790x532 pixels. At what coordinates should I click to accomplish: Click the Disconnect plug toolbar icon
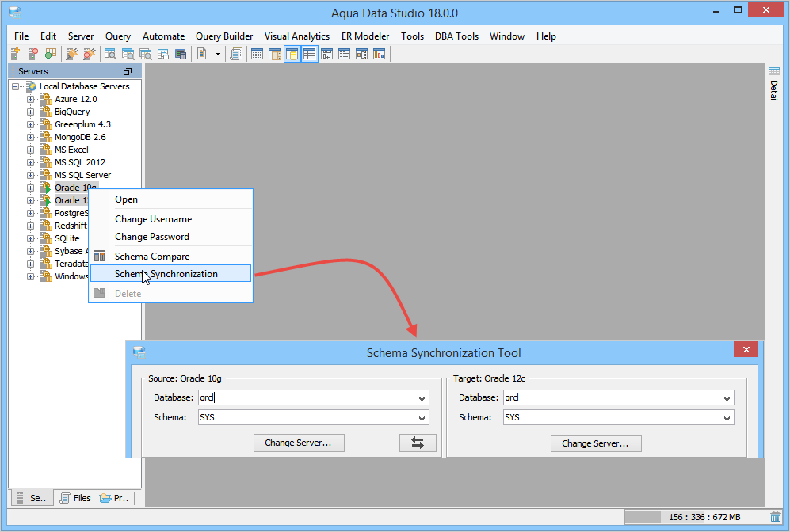(x=90, y=54)
